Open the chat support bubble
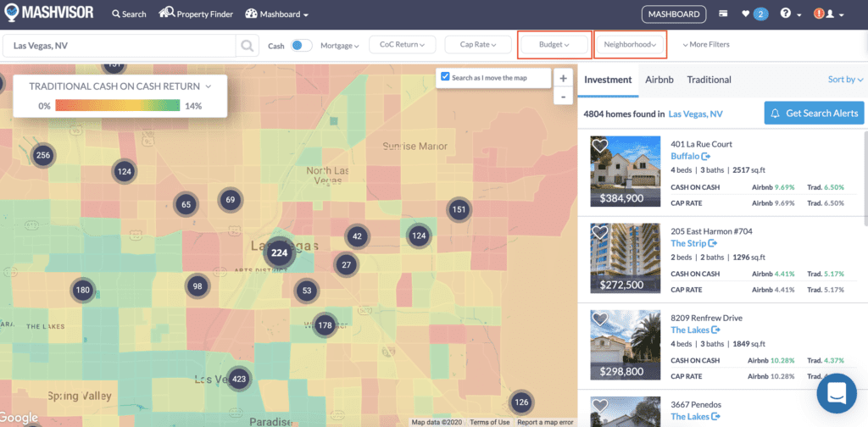 [x=837, y=393]
